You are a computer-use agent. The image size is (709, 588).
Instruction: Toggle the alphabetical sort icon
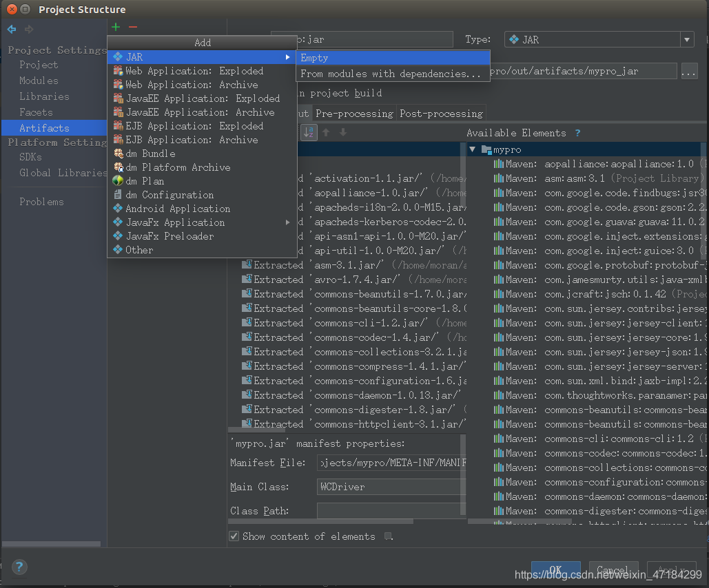click(308, 132)
